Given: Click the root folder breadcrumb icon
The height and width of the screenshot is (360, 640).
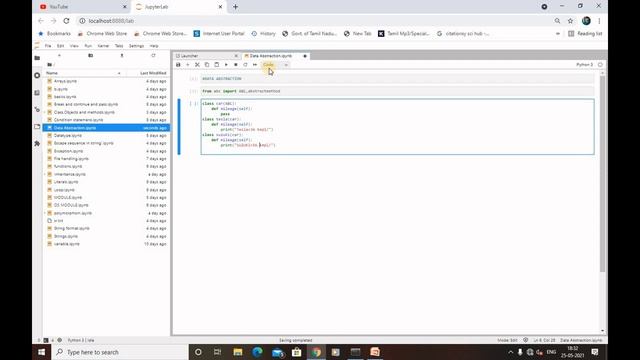Looking at the screenshot, I should [50, 64].
